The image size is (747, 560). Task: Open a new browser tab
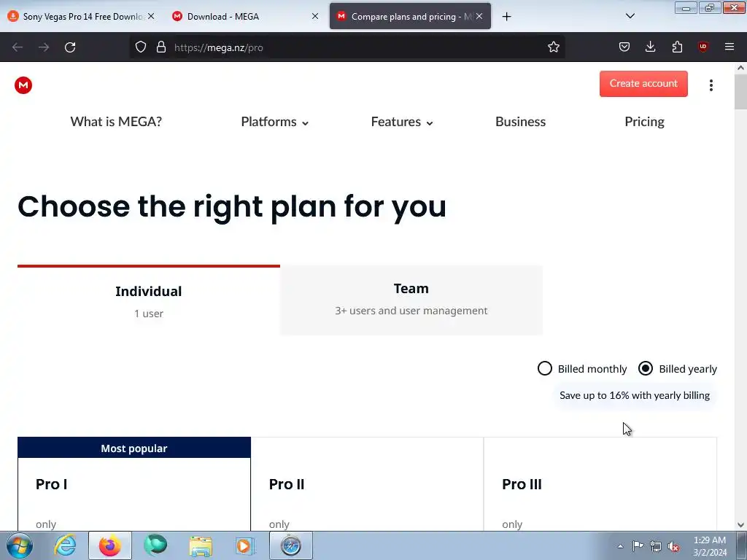[506, 17]
